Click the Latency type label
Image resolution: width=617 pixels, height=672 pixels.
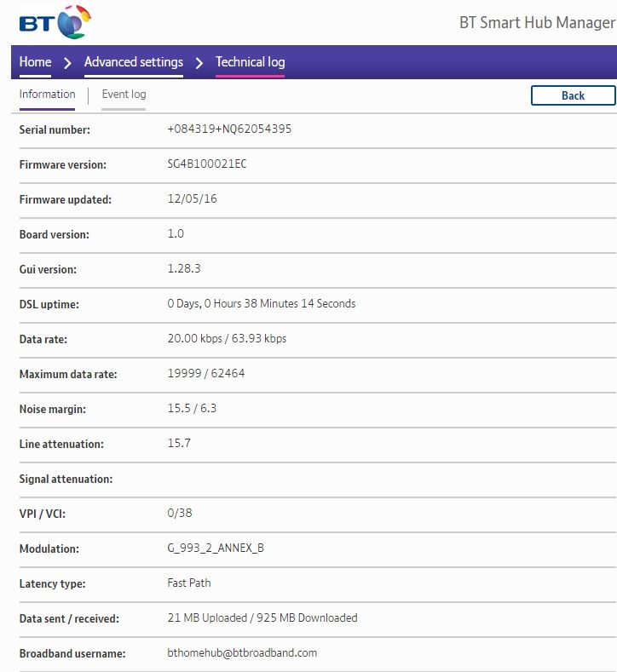pyautogui.click(x=52, y=583)
